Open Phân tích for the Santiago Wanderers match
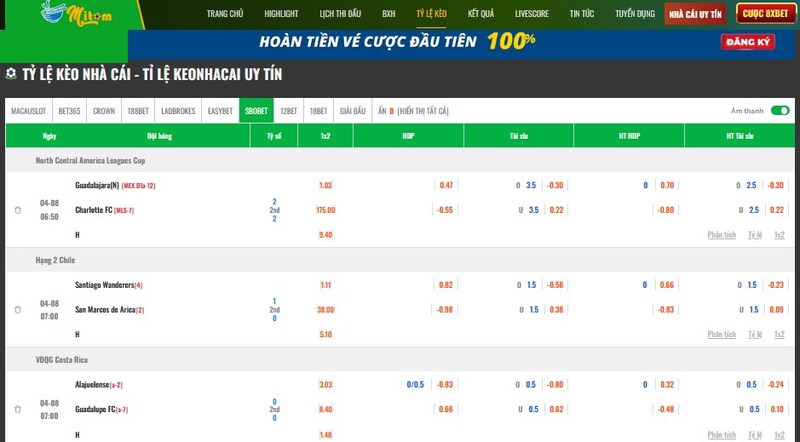Image resolution: width=800 pixels, height=442 pixels. coord(721,334)
